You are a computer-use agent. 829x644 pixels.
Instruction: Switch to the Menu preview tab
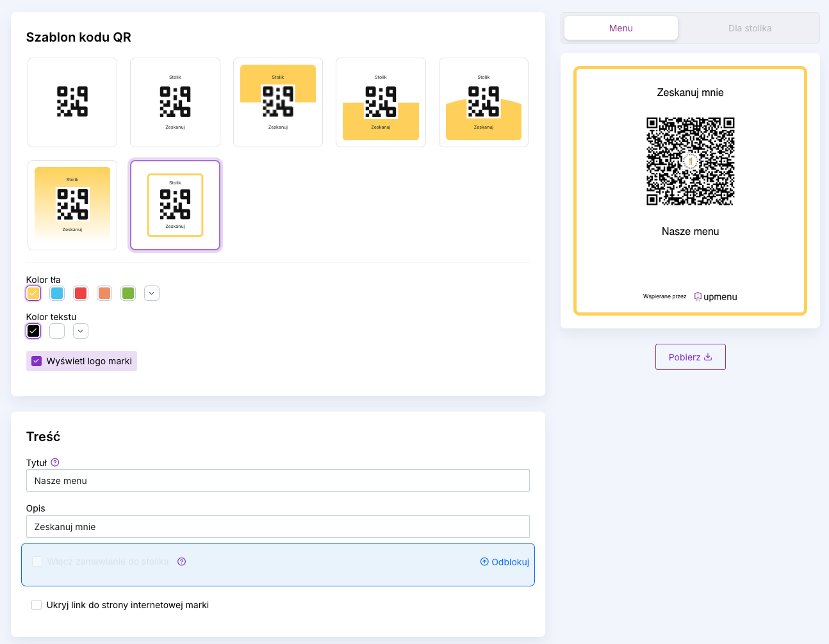[621, 28]
